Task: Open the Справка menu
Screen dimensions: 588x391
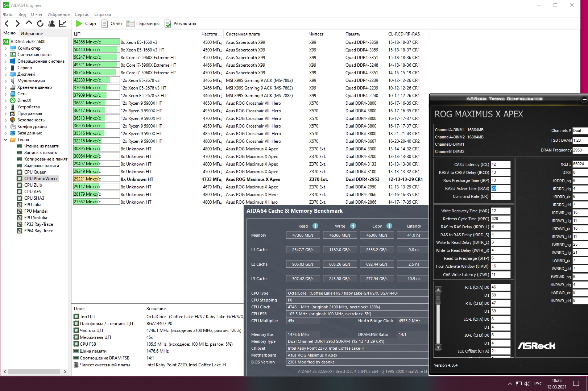Action: click(103, 14)
